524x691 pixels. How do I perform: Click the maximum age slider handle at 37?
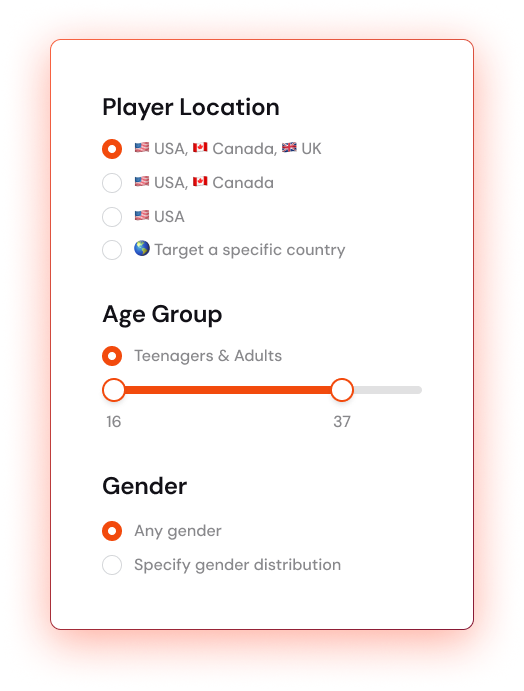(342, 390)
